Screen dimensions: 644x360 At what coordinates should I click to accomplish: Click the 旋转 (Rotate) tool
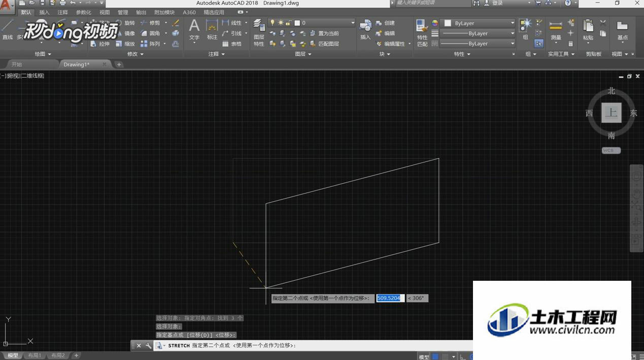(125, 23)
